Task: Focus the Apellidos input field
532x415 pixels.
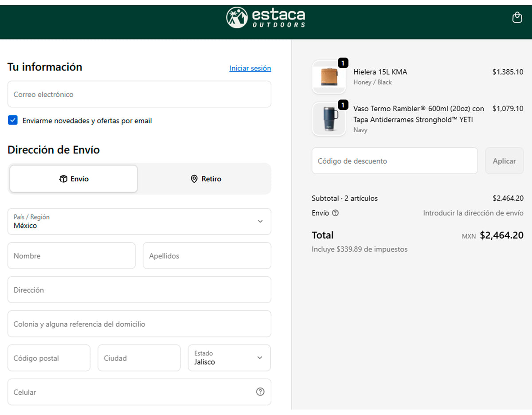Action: coord(207,256)
